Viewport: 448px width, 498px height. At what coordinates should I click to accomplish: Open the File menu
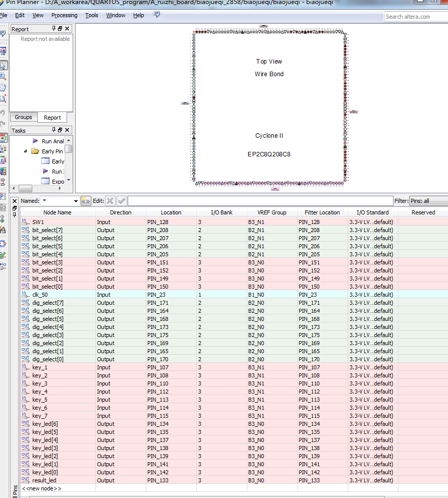pos(4,15)
